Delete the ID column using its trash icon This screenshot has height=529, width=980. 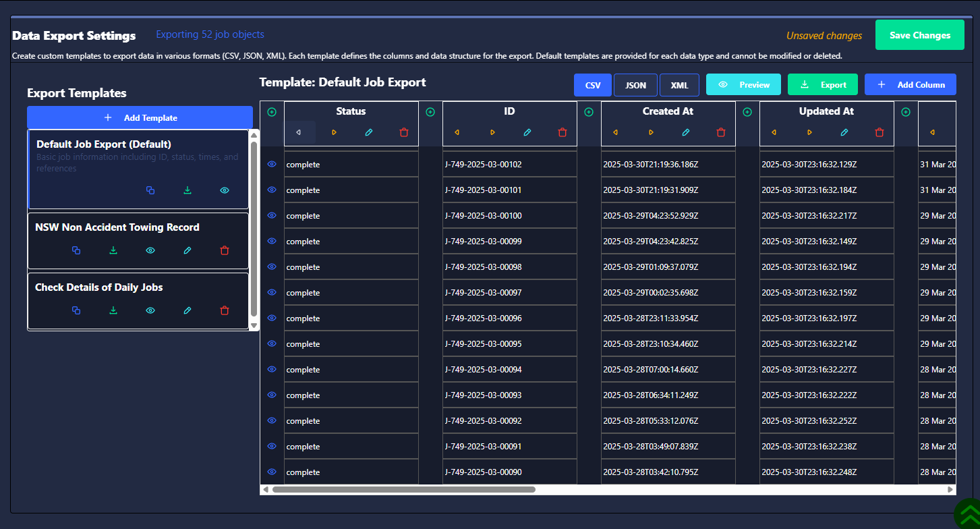pos(563,132)
